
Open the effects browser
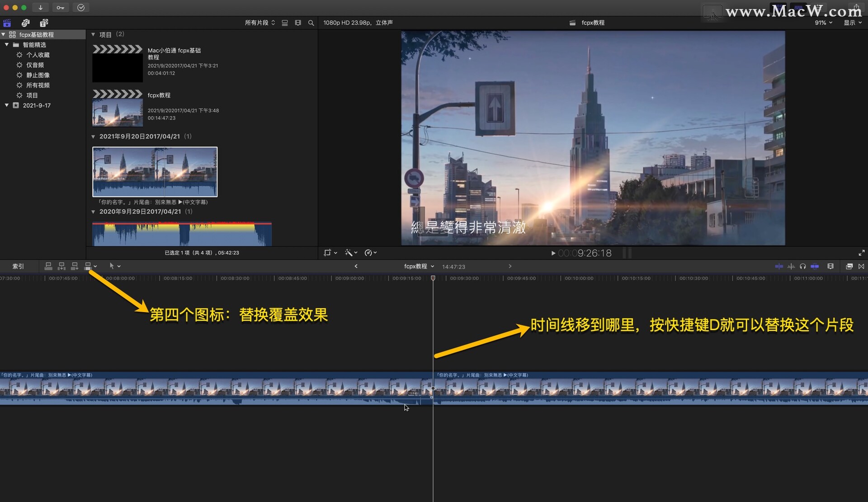(x=849, y=266)
